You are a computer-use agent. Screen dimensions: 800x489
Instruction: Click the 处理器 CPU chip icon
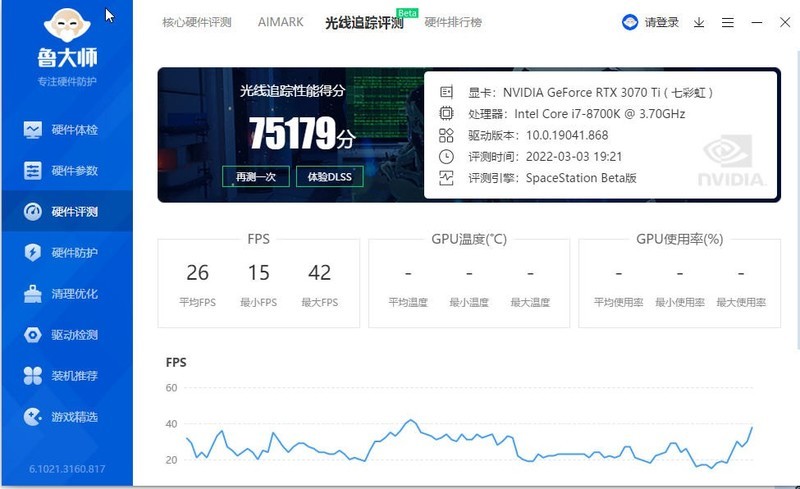pos(446,113)
